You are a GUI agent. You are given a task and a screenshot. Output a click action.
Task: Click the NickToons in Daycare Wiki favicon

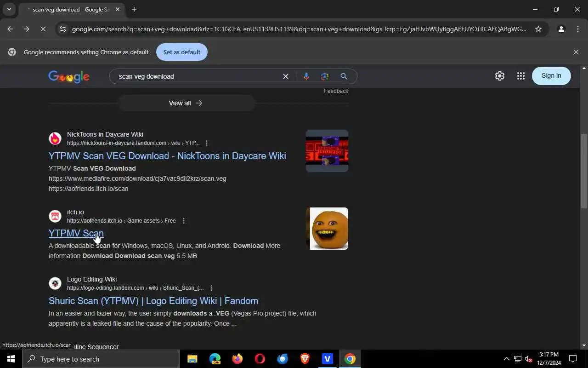(55, 138)
